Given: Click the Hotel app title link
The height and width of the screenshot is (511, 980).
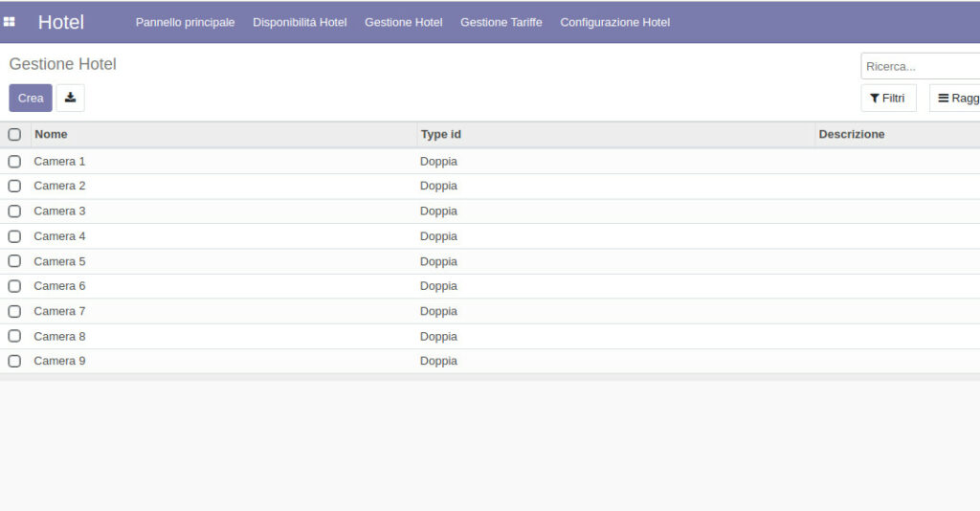Looking at the screenshot, I should [x=61, y=22].
